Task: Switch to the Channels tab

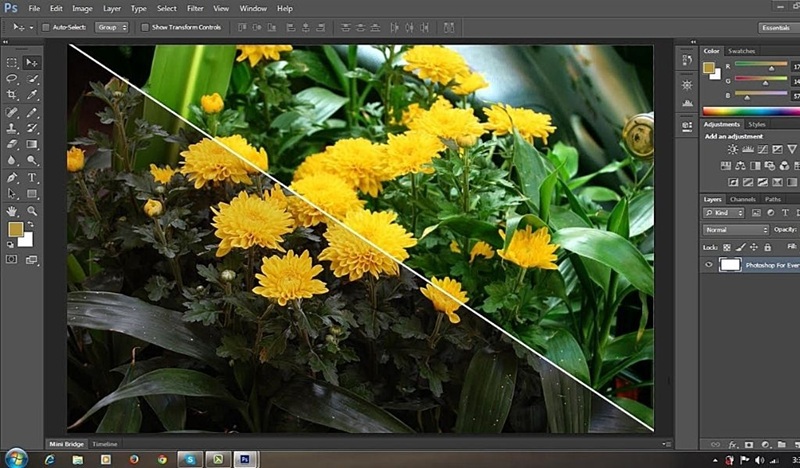Action: pyautogui.click(x=742, y=199)
